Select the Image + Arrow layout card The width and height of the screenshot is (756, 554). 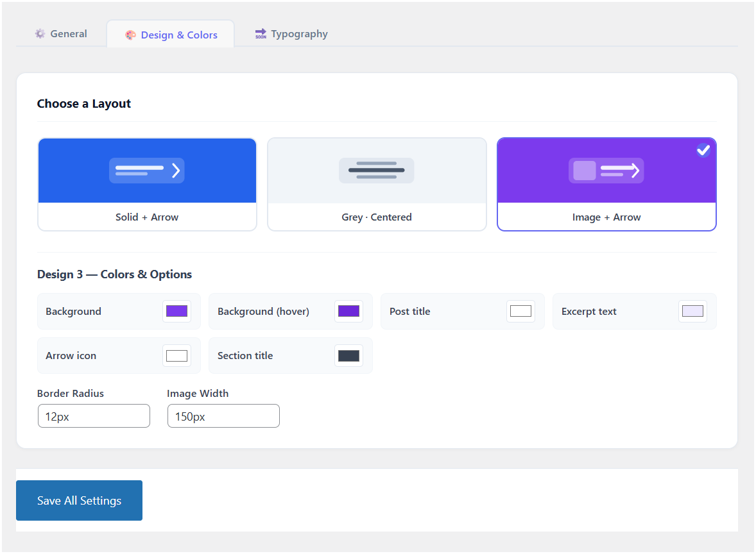coord(606,185)
